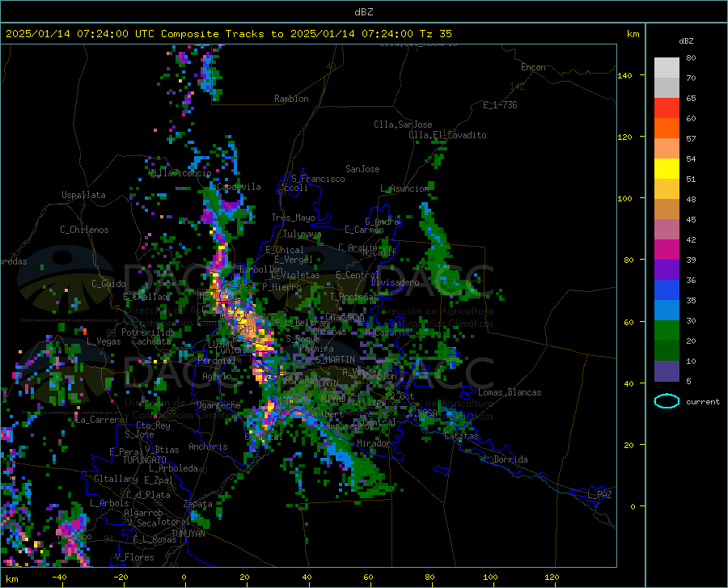Screen dimensions: 728x588
Task: Click the S_MARTIN map label
Action: click(x=335, y=360)
